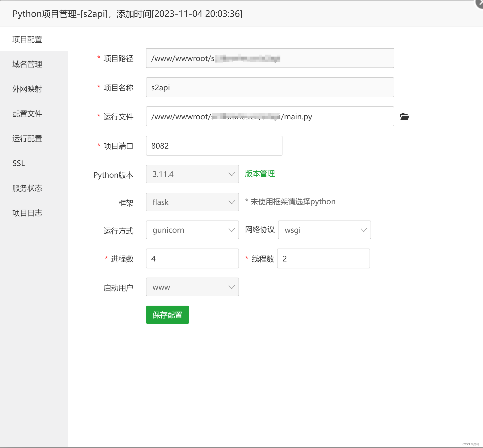Open the file browser for 运行文件
The height and width of the screenshot is (448, 483).
pos(404,117)
